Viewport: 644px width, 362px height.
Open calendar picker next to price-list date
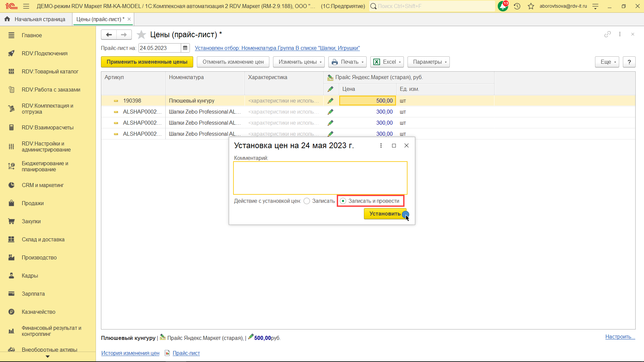[185, 48]
